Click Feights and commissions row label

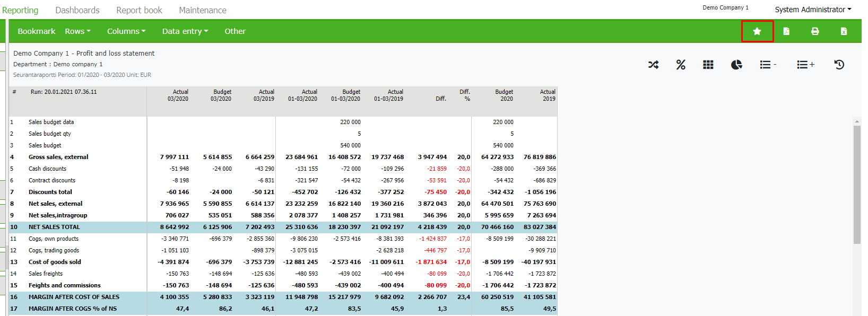[65, 285]
